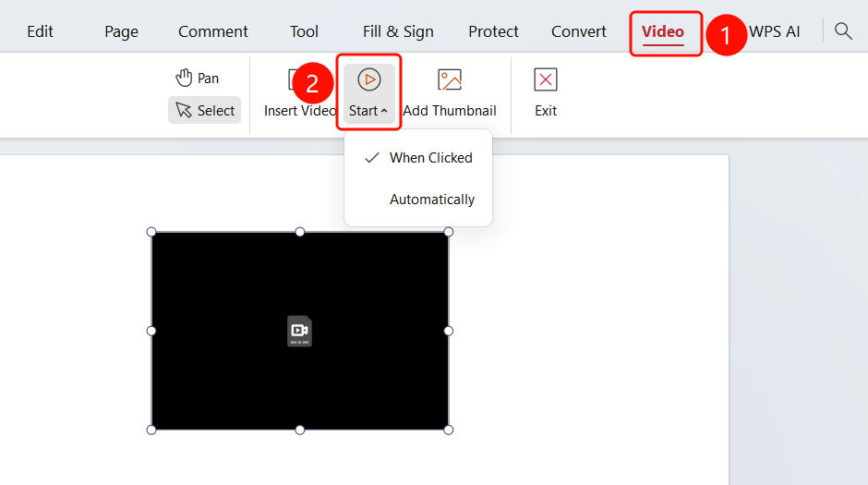Click the Start play icon

click(369, 79)
